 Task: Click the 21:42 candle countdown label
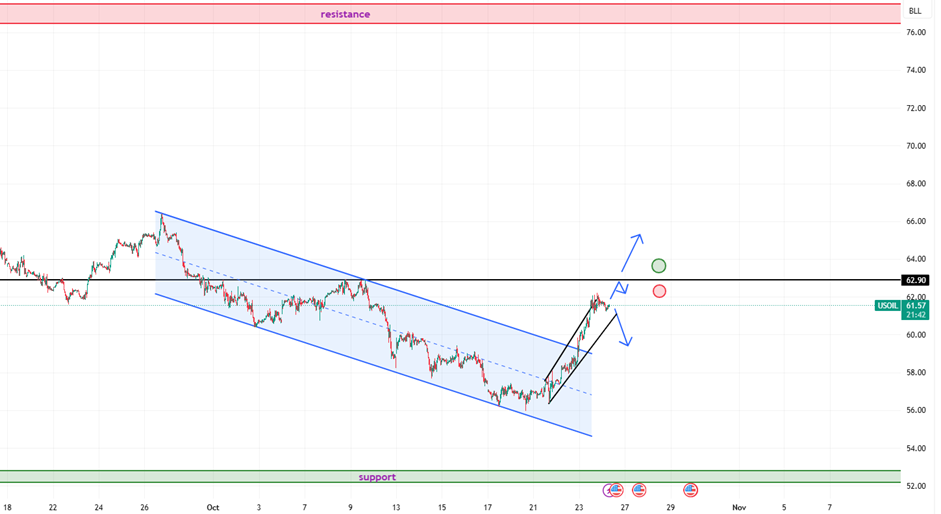point(914,315)
